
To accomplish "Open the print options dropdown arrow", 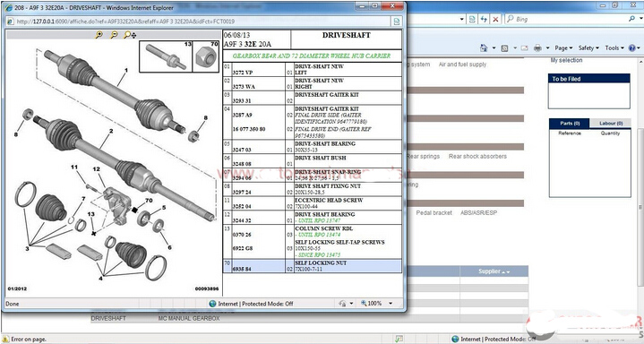I will click(548, 48).
